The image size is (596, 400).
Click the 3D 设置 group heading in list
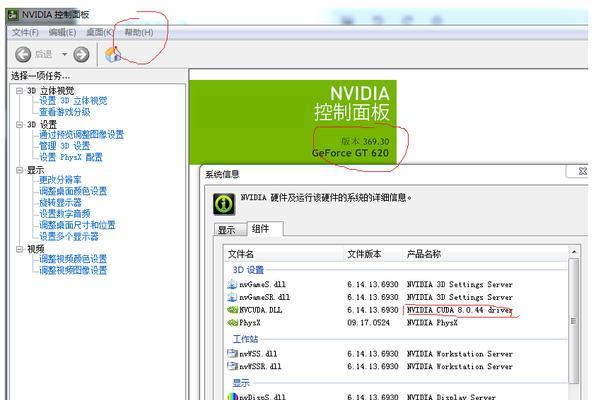[248, 270]
